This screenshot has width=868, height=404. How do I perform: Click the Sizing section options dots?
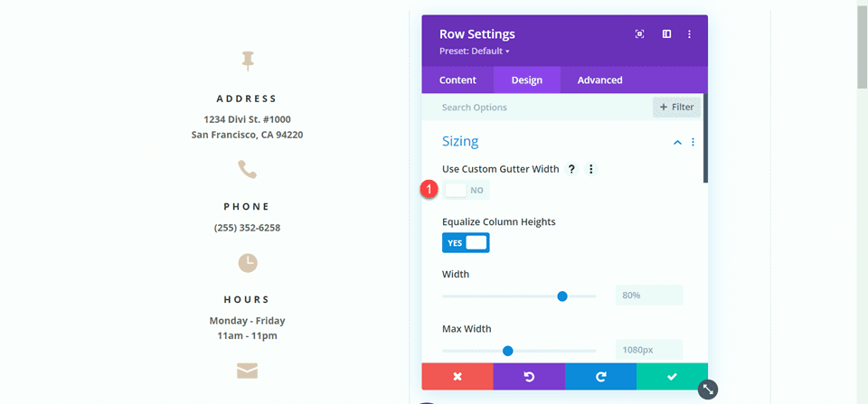pos(693,142)
